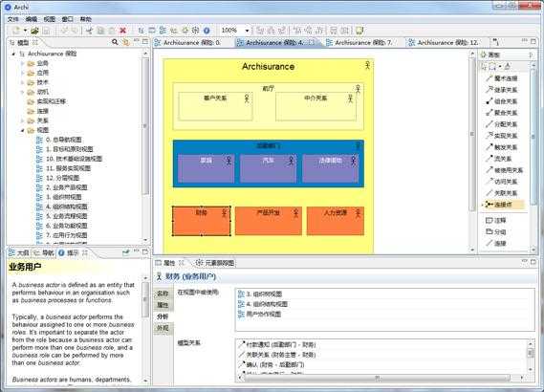This screenshot has height=392, width=544.
Task: Toggle link-with-editor icon beside search
Action: [x=125, y=42]
